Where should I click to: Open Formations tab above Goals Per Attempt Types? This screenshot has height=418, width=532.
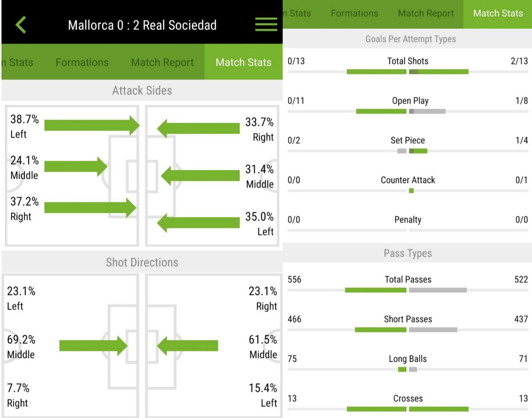point(354,13)
